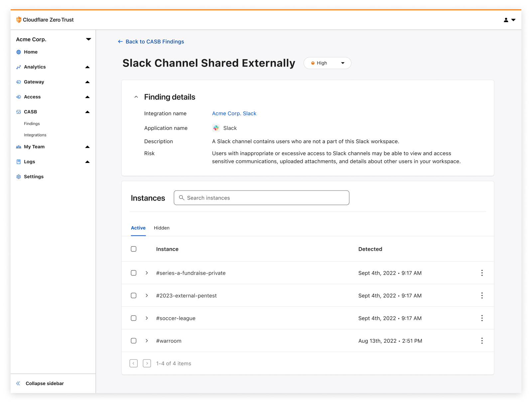The image size is (532, 405).
Task: Click Collapse sidebar button
Action: (45, 383)
